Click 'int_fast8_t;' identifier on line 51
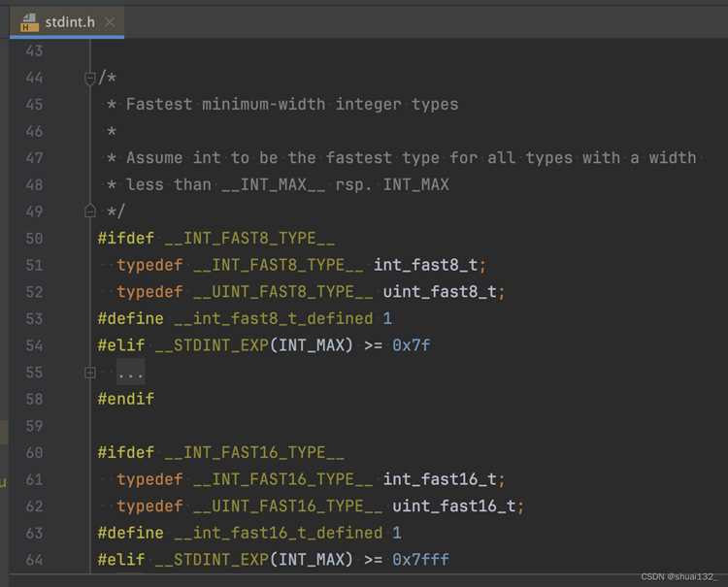Screen dimensions: 728x587 pos(430,265)
